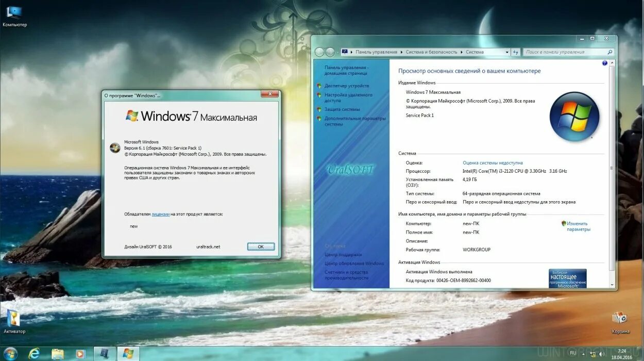The image size is (644, 361).
Task: Open address bar history dropdown arrow
Action: (506, 52)
